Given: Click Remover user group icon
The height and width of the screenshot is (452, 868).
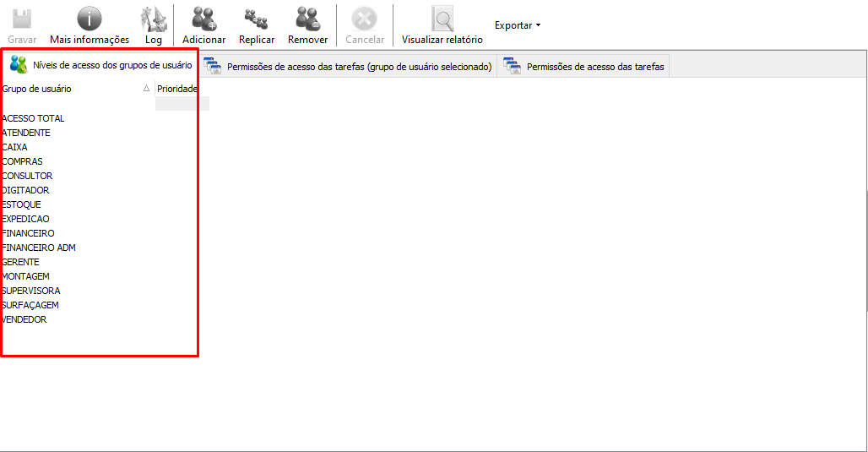Looking at the screenshot, I should tap(307, 19).
